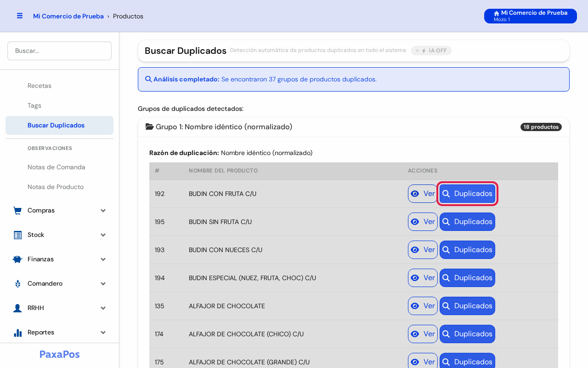588x368 pixels.
Task: Click the Comandero icon in sidebar
Action: 17,284
